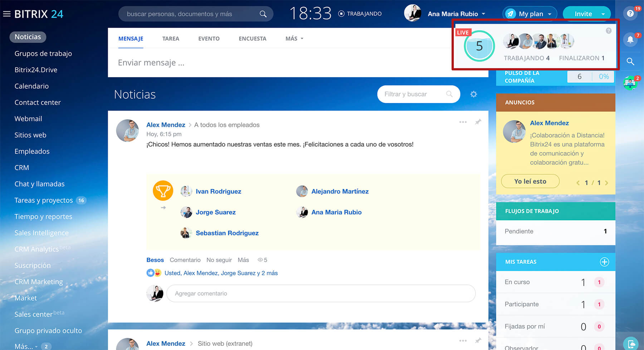Image resolution: width=644 pixels, height=350 pixels.
Task: Click the Agregar comentario input field
Action: tap(321, 294)
